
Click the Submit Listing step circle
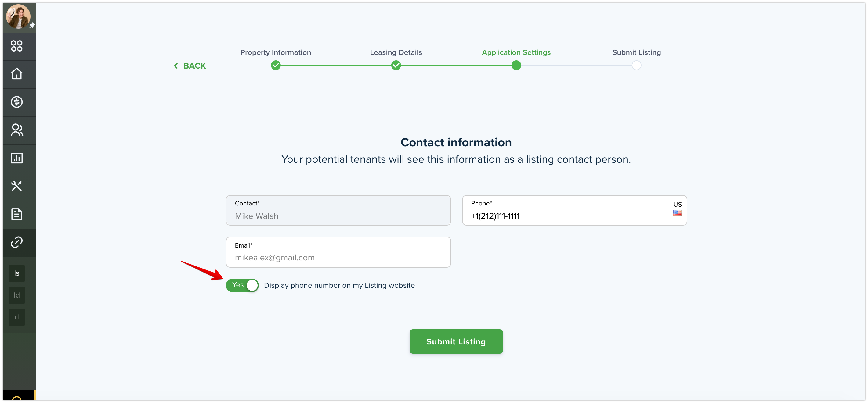(637, 65)
